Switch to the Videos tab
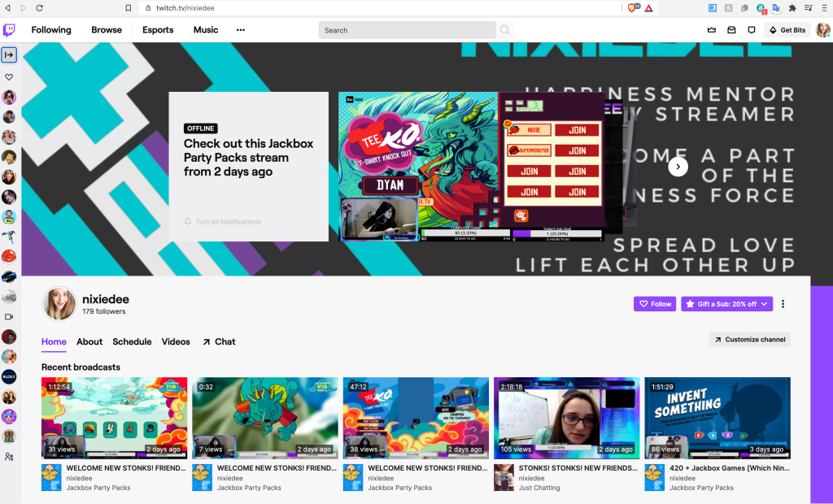Viewport: 833px width, 504px height. [176, 342]
